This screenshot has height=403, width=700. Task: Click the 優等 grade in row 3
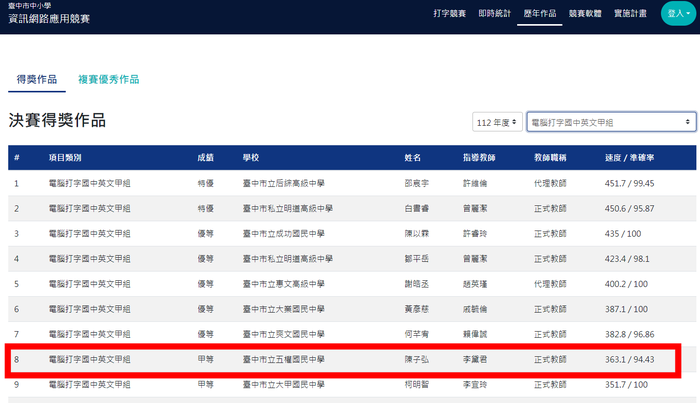pyautogui.click(x=206, y=233)
